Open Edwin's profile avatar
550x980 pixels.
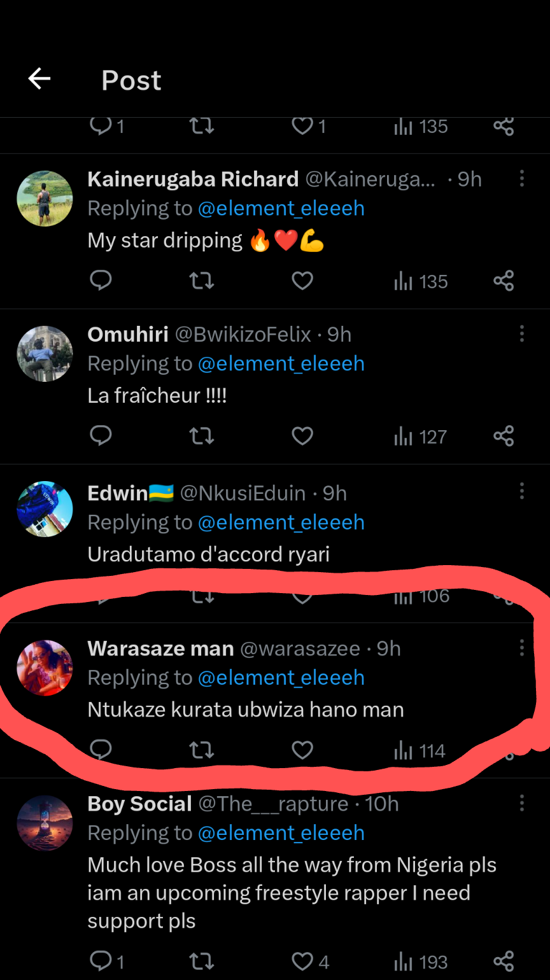[45, 509]
